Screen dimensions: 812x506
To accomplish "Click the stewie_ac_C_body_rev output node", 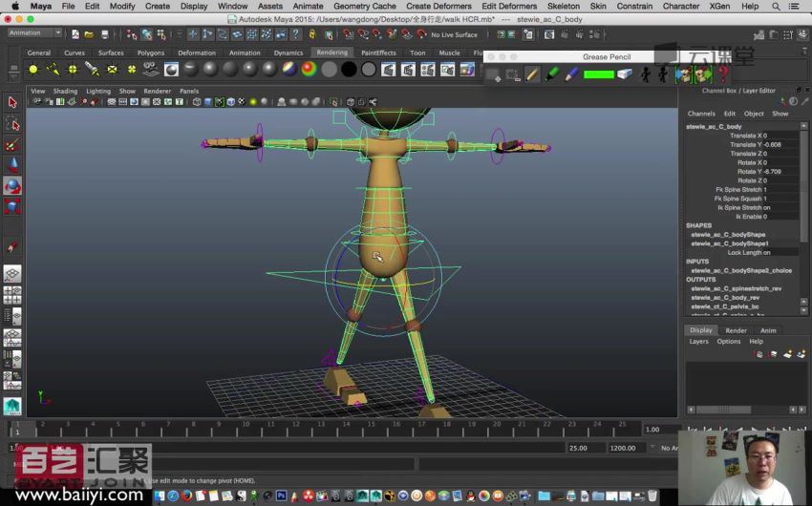I will click(725, 298).
